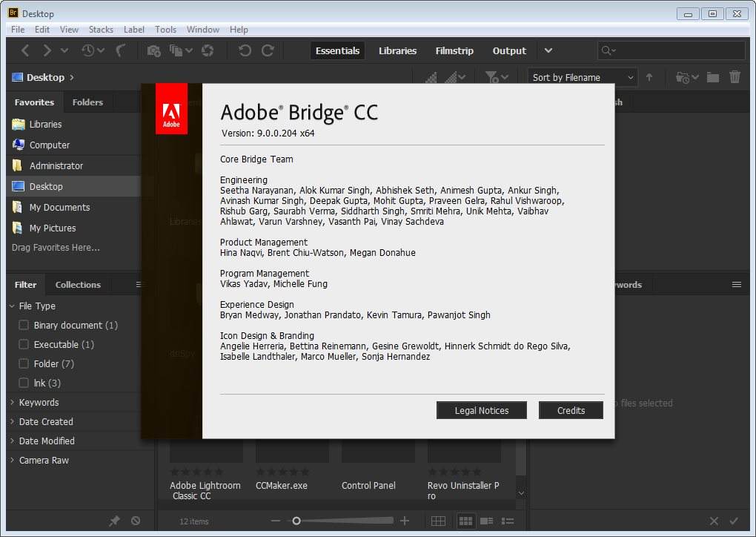
Task: Click the search magnifier icon
Action: click(606, 50)
